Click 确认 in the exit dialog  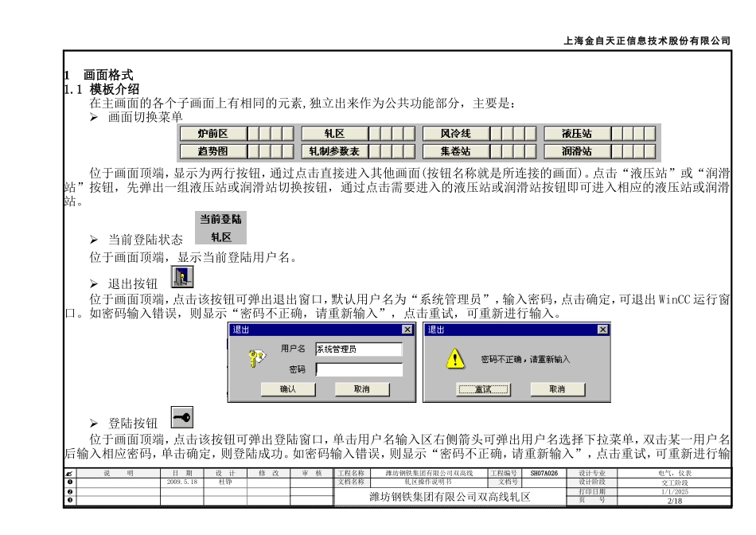coord(288,389)
